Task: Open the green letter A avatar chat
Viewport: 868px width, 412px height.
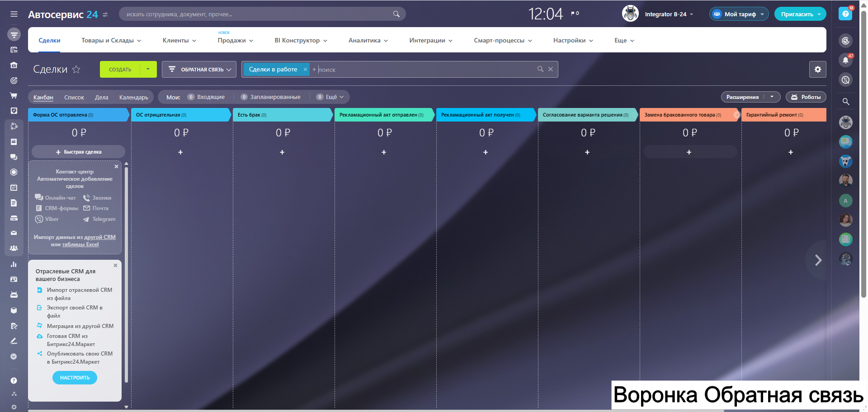Action: tap(846, 201)
